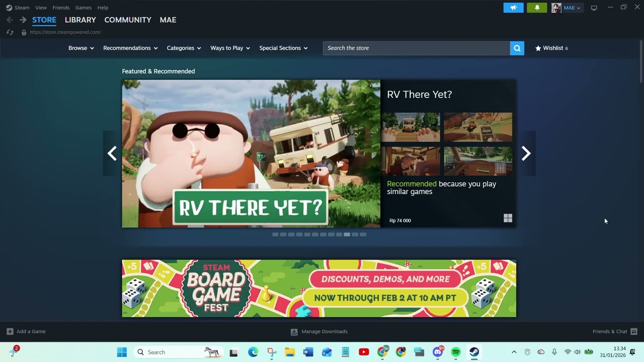644x362 pixels.
Task: Expand the Recommendations dropdown
Action: 130,48
